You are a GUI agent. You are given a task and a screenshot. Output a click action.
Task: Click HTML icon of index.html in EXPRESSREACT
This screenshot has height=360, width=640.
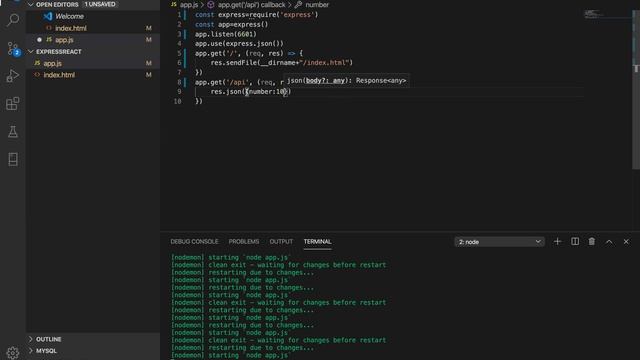(37, 75)
